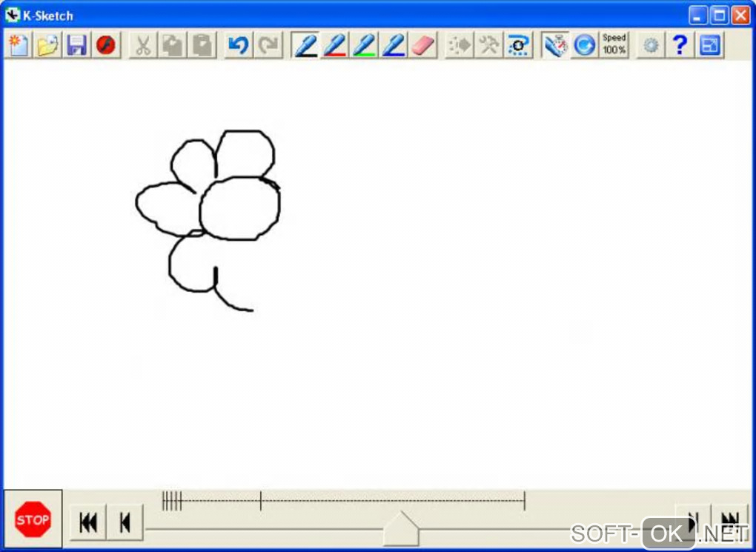The width and height of the screenshot is (756, 552).
Task: Stop playback with STOP sign button
Action: (33, 519)
